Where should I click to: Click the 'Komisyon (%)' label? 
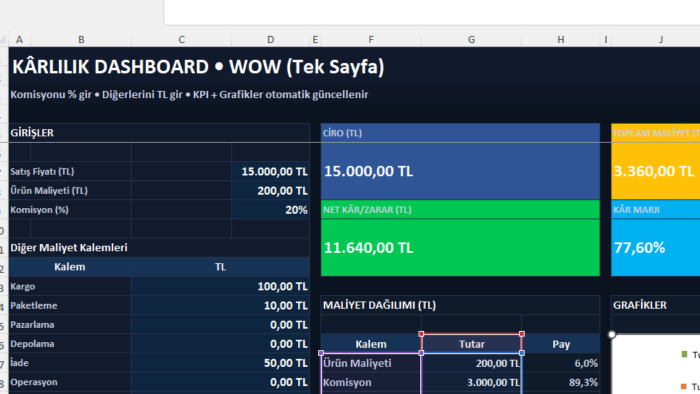(39, 210)
